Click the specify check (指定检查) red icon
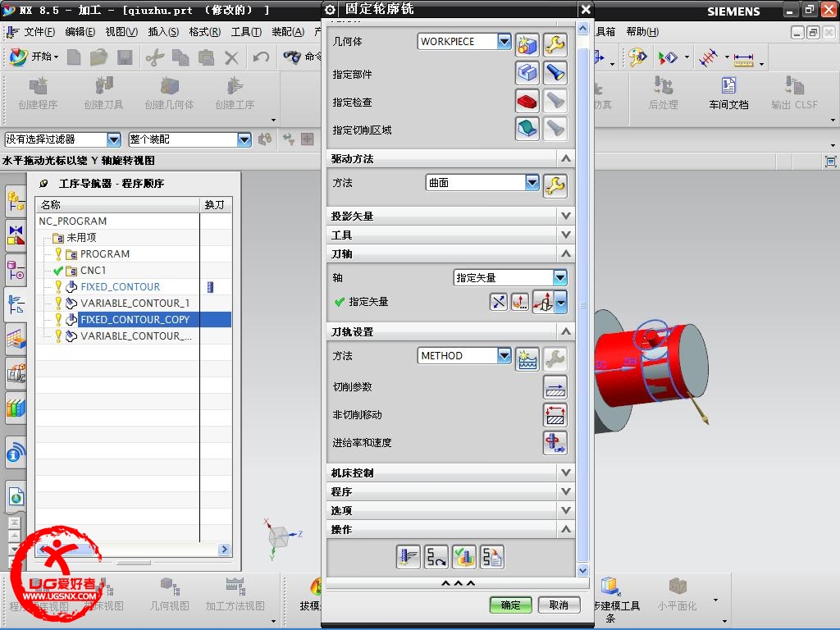840x630 pixels. (527, 101)
